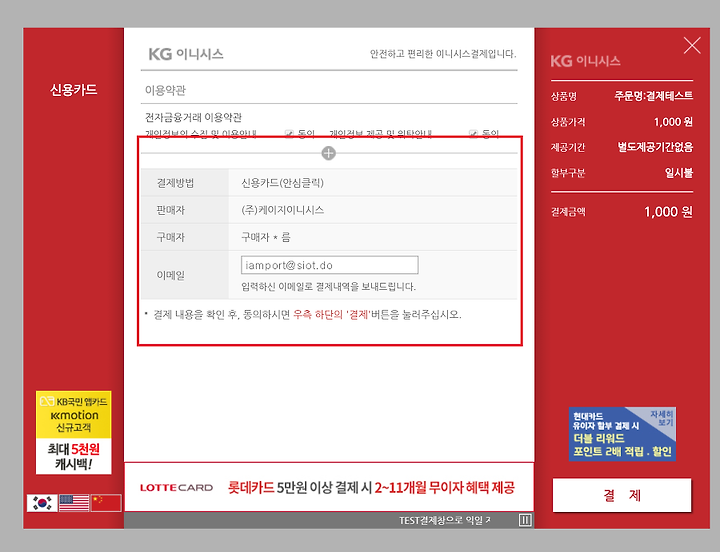
Task: Open the 현대카드 points banner
Action: click(622, 434)
